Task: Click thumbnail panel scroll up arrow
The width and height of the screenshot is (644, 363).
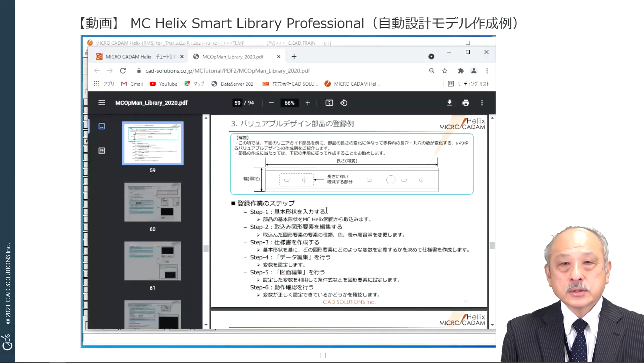Action: coord(206,118)
